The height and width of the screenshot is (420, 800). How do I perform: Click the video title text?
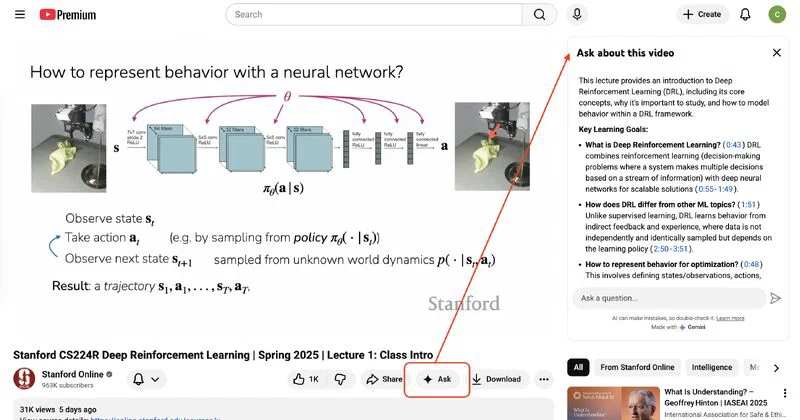[223, 355]
